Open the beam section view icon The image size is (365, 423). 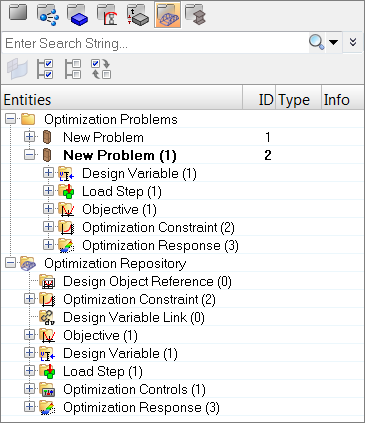pyautogui.click(x=196, y=15)
